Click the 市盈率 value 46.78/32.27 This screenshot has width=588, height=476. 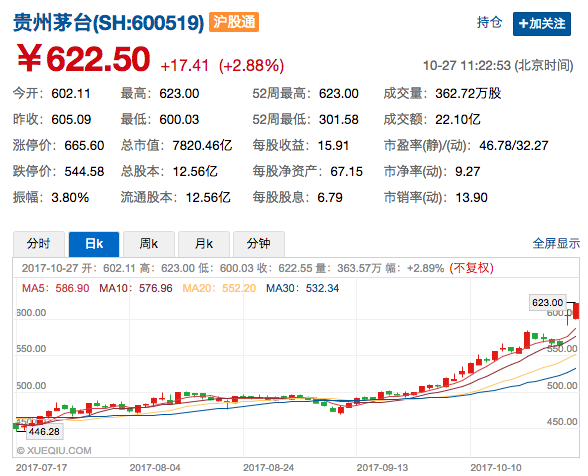pos(514,146)
